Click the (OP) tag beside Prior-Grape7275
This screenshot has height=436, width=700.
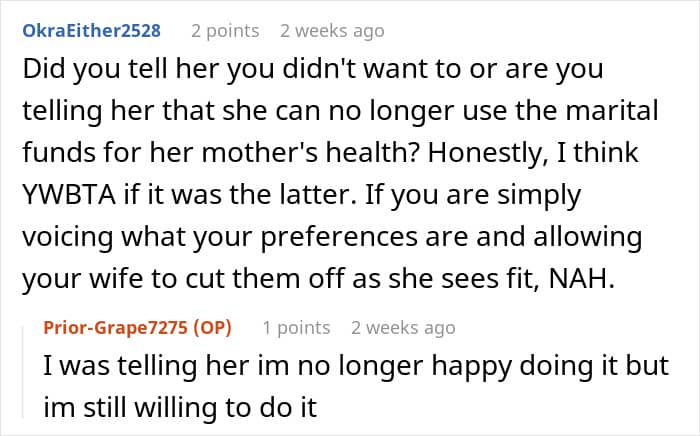point(212,328)
